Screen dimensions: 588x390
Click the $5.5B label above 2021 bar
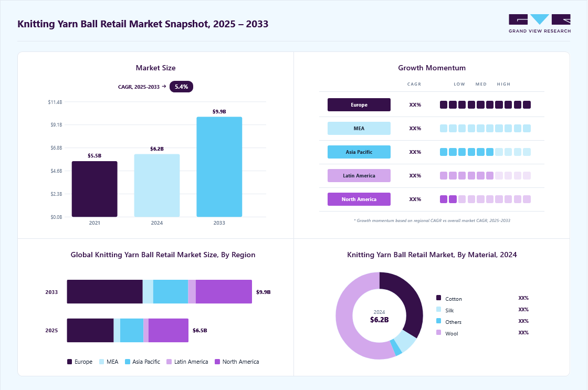pos(94,155)
